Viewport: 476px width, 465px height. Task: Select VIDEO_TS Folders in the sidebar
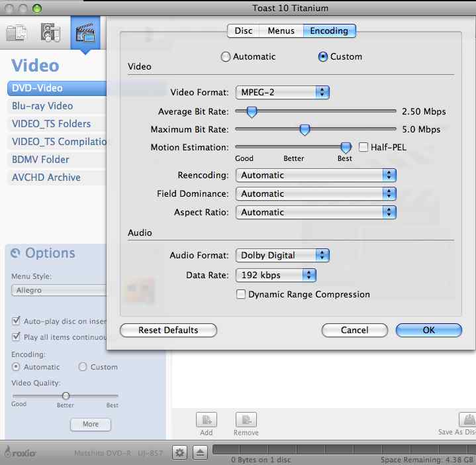point(57,124)
